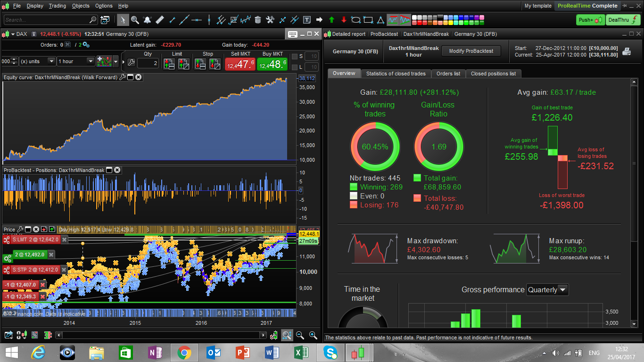The height and width of the screenshot is (362, 644).
Task: Click the Search input field
Action: 50,20
